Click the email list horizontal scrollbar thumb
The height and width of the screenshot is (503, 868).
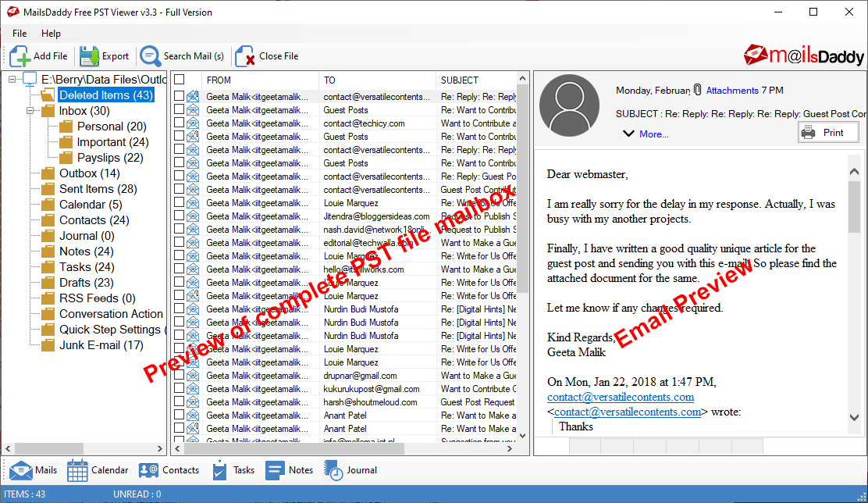(x=296, y=448)
